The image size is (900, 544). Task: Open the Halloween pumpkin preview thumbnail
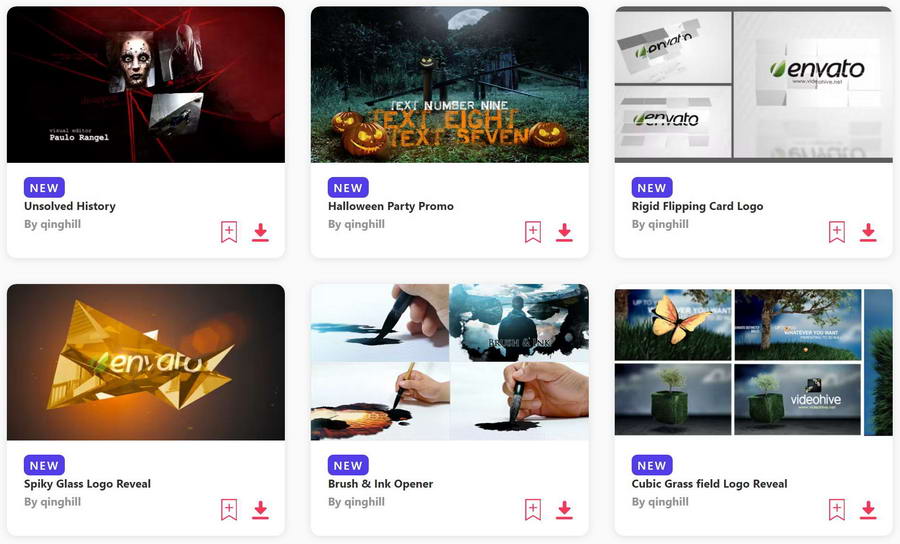click(449, 84)
